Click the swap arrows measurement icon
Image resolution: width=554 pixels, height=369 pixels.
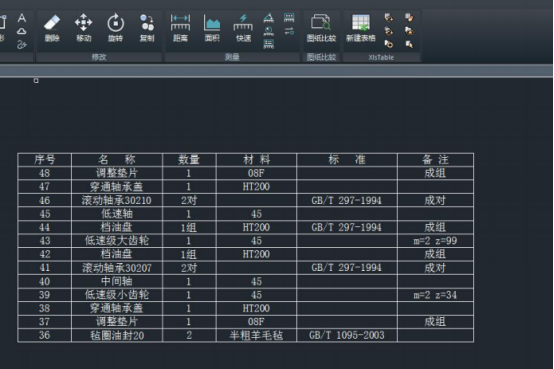(x=289, y=31)
